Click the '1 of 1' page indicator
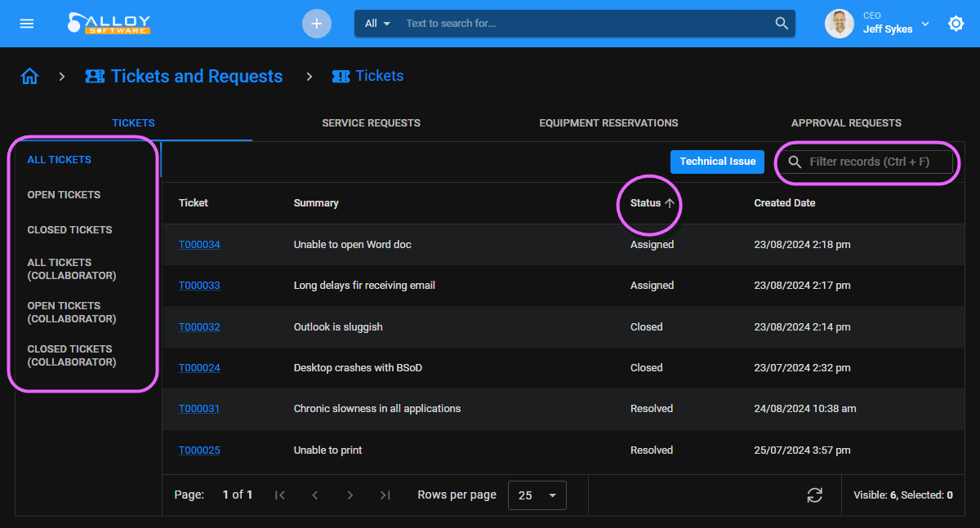The image size is (980, 528). pyautogui.click(x=238, y=495)
